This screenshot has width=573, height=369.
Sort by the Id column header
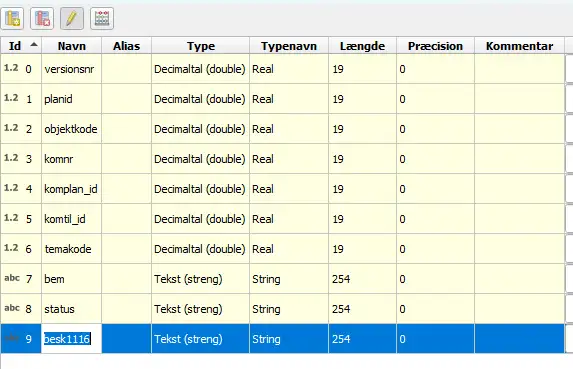(x=21, y=46)
